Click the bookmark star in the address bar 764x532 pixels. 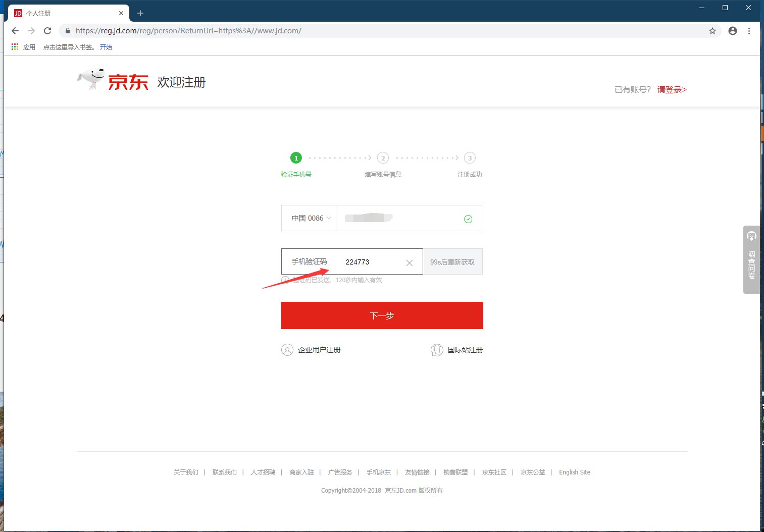(712, 30)
